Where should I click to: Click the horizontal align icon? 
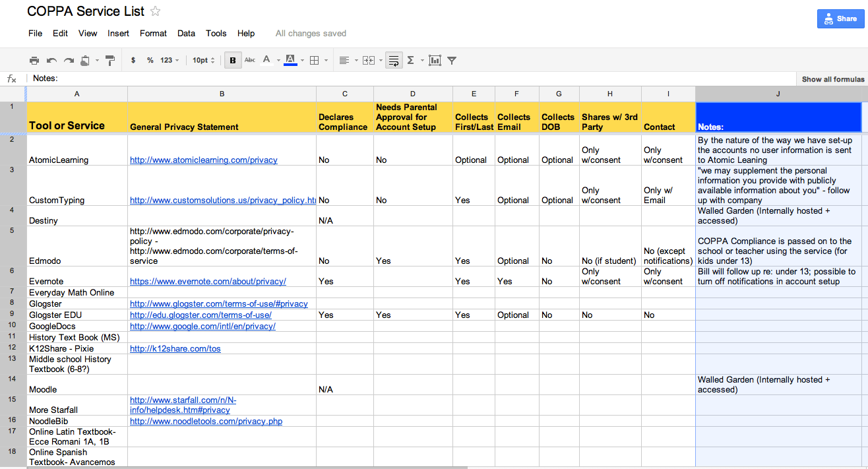344,60
